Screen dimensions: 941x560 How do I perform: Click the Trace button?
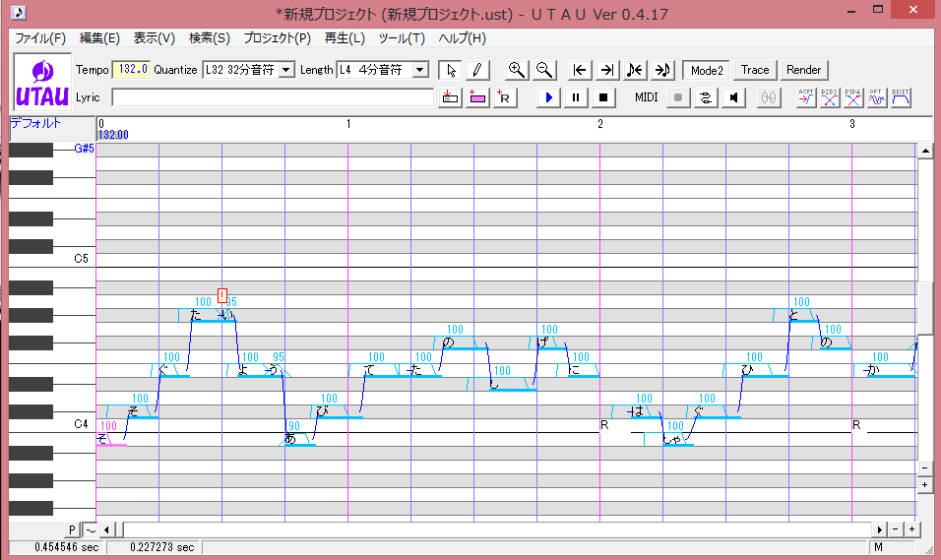point(755,70)
